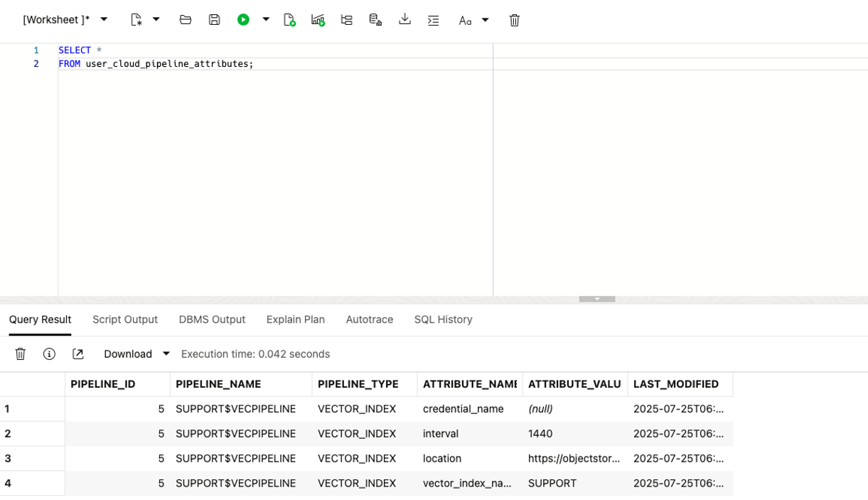Select the https://objectstor... value cell
Viewport: 868px width, 500px height.
(575, 459)
